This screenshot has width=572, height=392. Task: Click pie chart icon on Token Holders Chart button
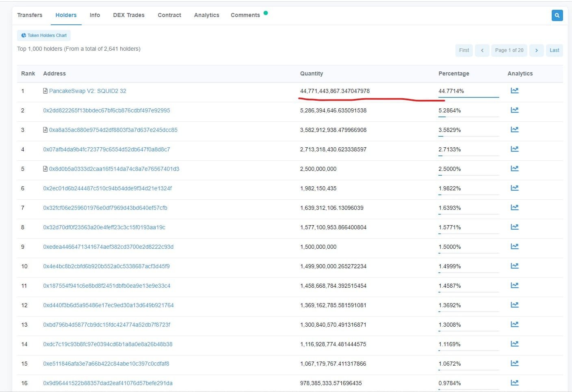[x=24, y=35]
